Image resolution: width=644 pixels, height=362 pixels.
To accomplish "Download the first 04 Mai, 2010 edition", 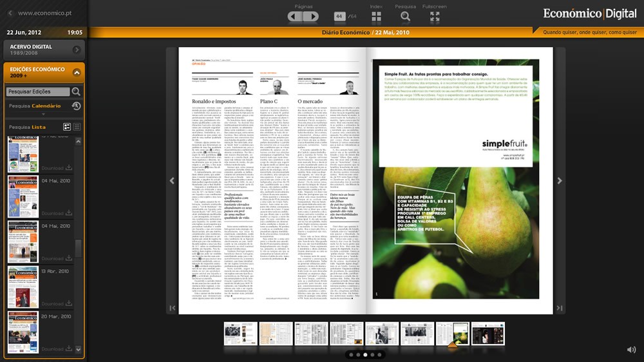I will 57,213.
